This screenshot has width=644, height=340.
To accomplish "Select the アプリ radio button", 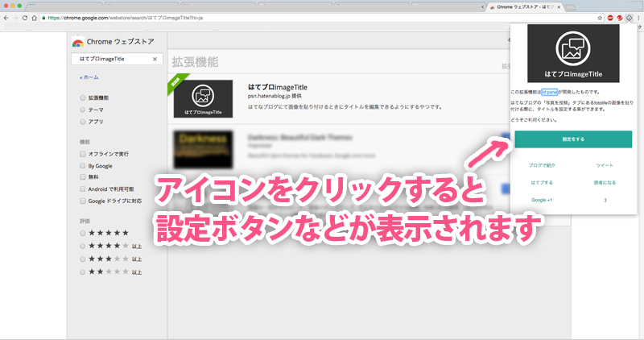I will [x=83, y=122].
